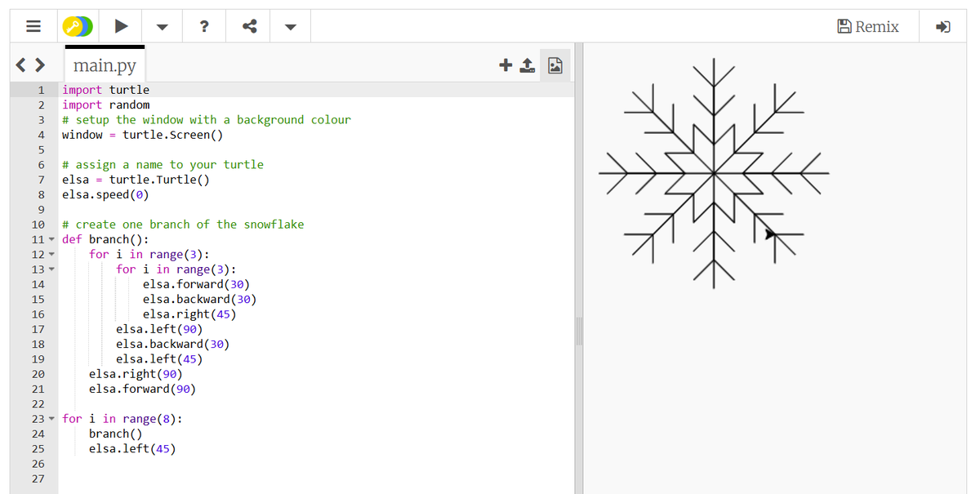Click the Trinket logo icon
Viewport: 980px width, 494px height.
click(x=79, y=26)
